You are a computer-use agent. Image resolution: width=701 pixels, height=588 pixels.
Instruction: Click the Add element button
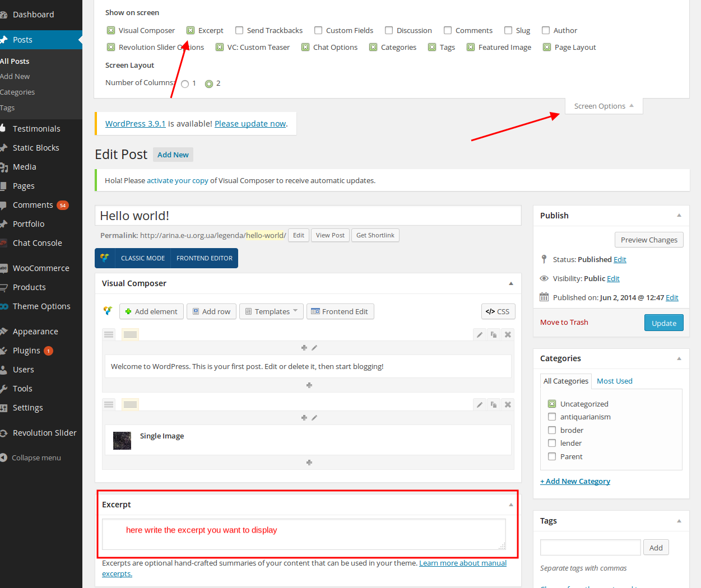click(151, 311)
